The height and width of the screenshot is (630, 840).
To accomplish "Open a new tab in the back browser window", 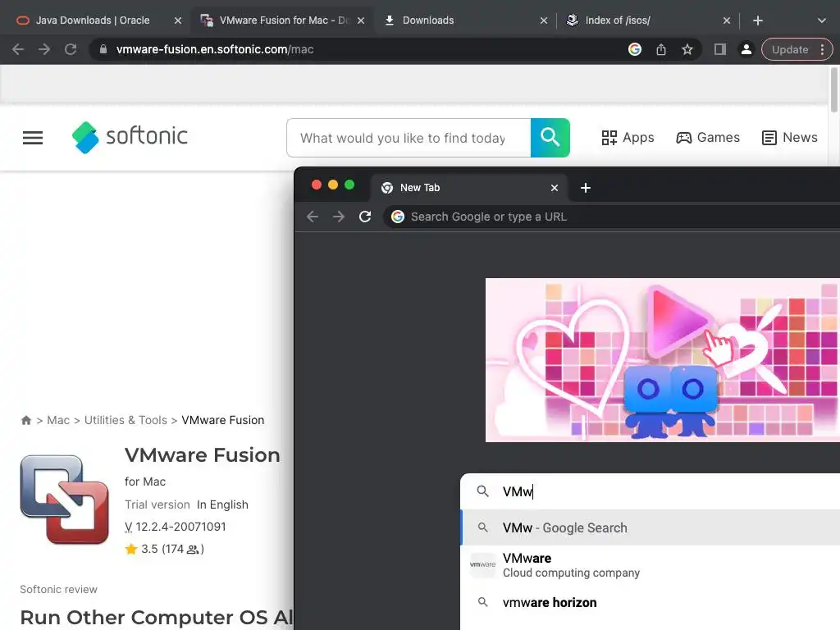I will (x=757, y=21).
